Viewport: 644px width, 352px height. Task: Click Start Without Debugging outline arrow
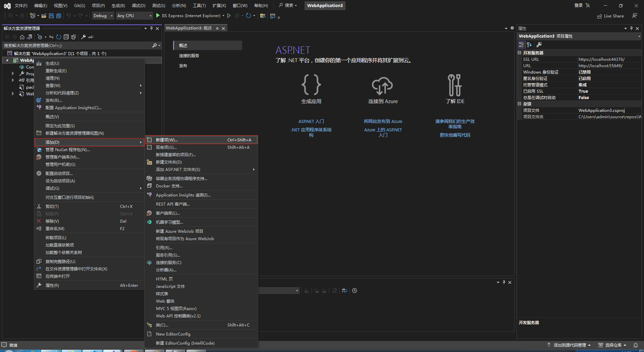coord(229,15)
